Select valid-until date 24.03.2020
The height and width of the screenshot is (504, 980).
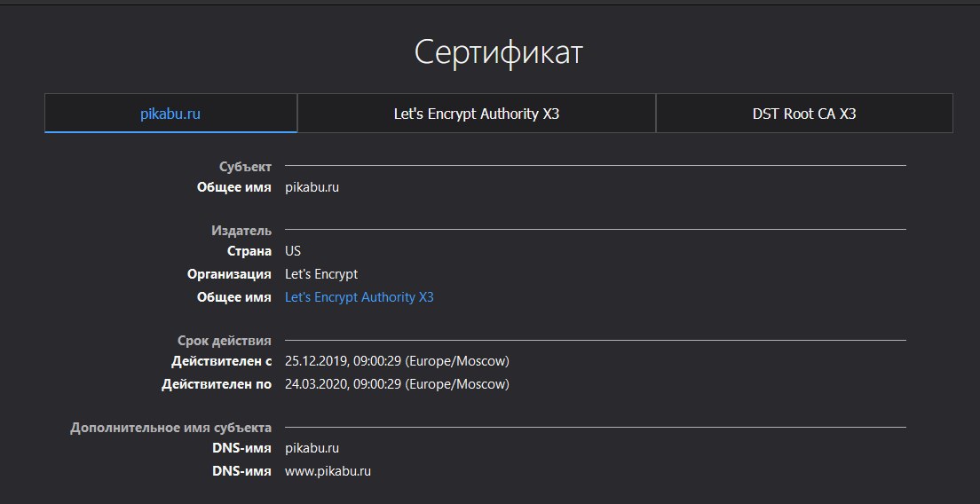tap(397, 384)
